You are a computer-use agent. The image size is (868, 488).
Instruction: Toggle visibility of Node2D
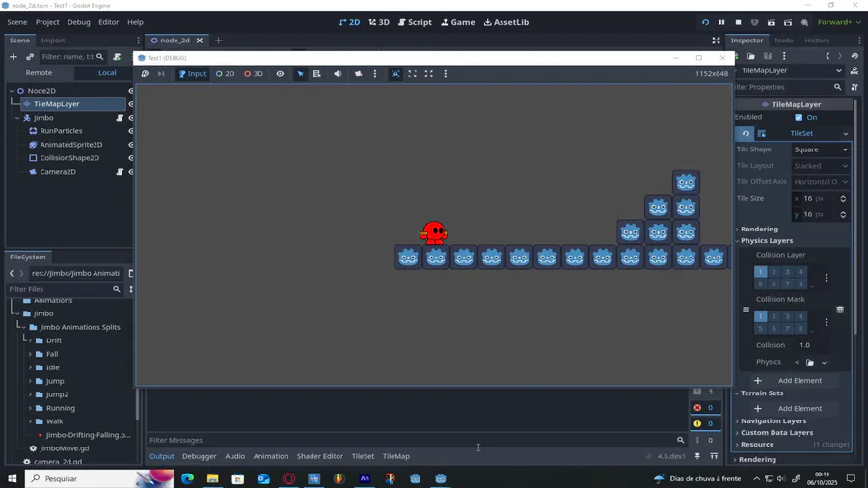click(x=131, y=91)
